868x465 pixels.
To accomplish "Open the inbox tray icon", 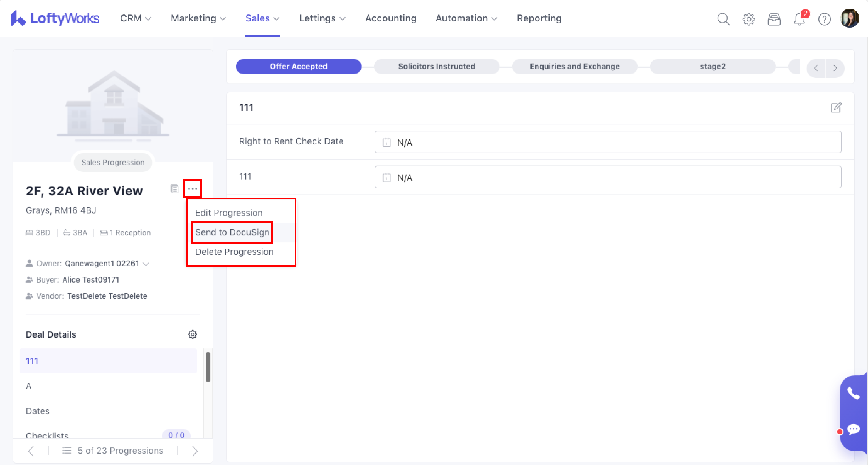I will point(774,19).
